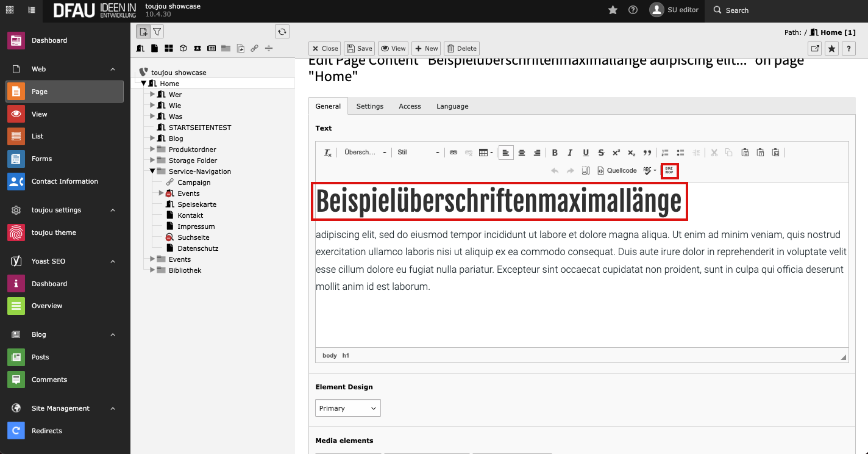The width and height of the screenshot is (868, 454).
Task: Toggle the module menu grid icon
Action: point(10,10)
